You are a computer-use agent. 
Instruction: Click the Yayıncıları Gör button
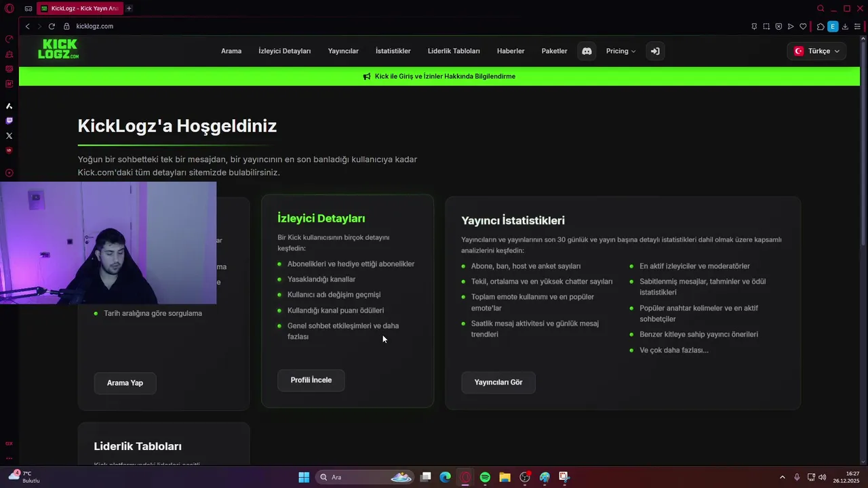tap(498, 382)
